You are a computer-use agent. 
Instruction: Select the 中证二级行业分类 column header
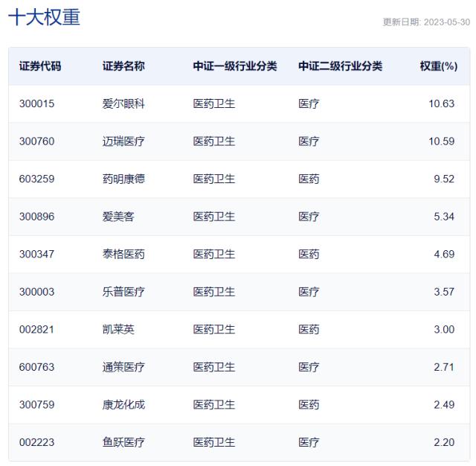coord(341,66)
